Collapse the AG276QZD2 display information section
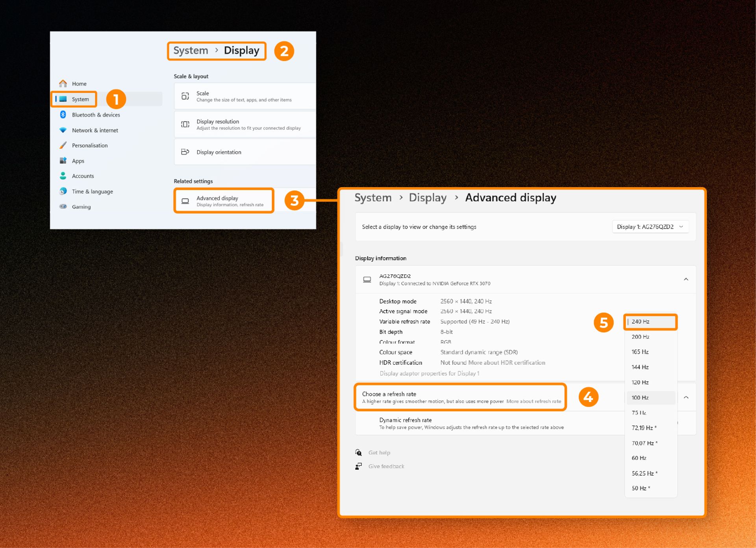This screenshot has width=756, height=548. 686,279
